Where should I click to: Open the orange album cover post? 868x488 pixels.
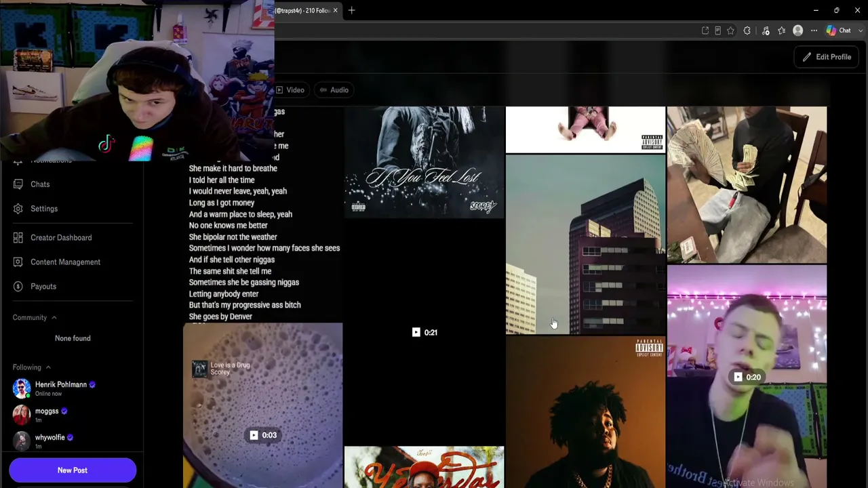click(x=585, y=412)
